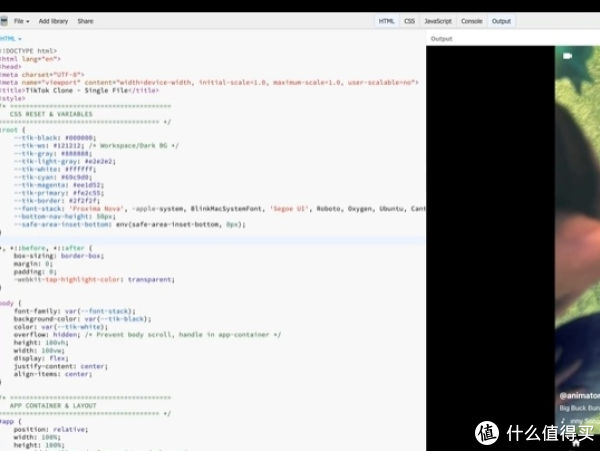600x451 pixels.
Task: Toggle the CSS panel
Action: (x=410, y=20)
